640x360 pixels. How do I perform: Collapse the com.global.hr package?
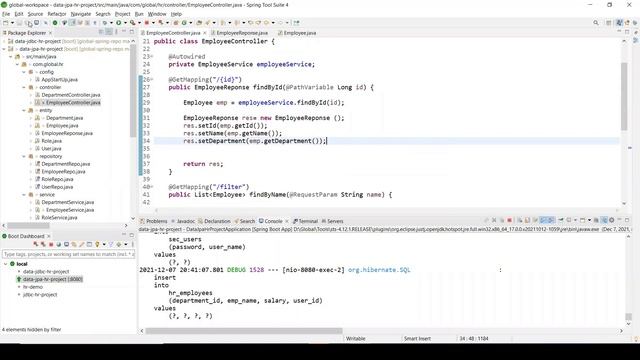tap(18, 64)
